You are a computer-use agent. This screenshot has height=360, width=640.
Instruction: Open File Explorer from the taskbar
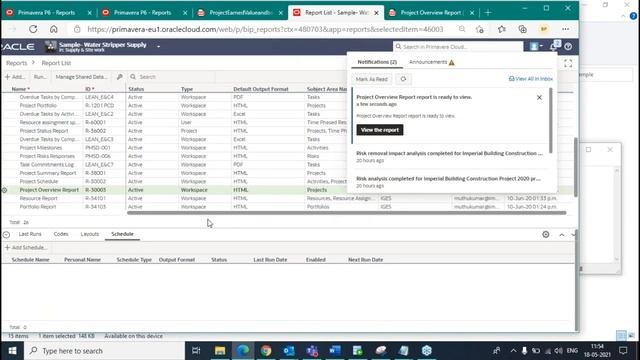(x=220, y=351)
